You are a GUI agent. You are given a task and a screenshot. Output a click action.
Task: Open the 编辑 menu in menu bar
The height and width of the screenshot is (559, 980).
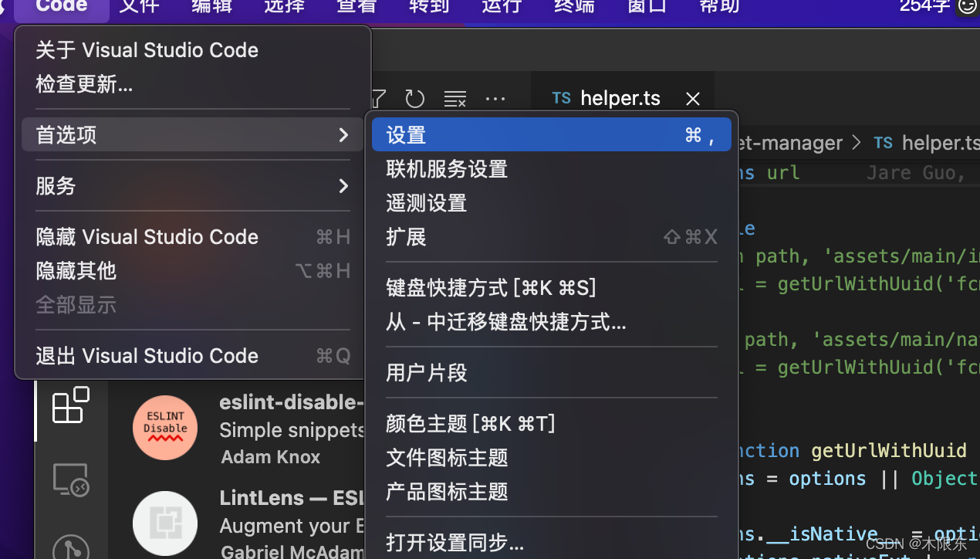212,6
